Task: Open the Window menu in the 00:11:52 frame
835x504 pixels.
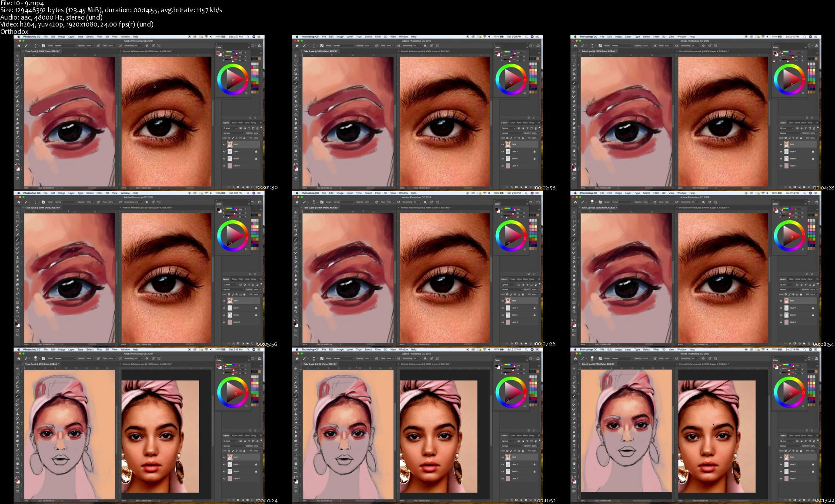Action: (404, 349)
